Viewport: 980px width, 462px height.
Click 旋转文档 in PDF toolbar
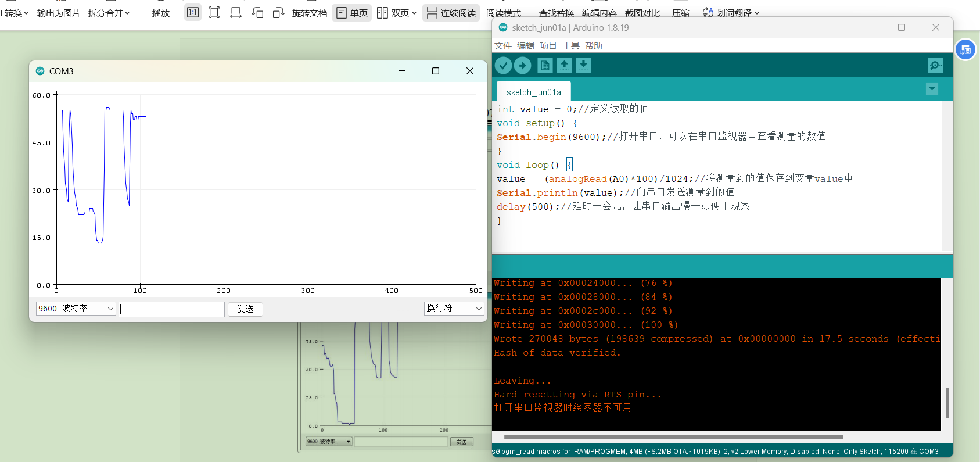(310, 13)
